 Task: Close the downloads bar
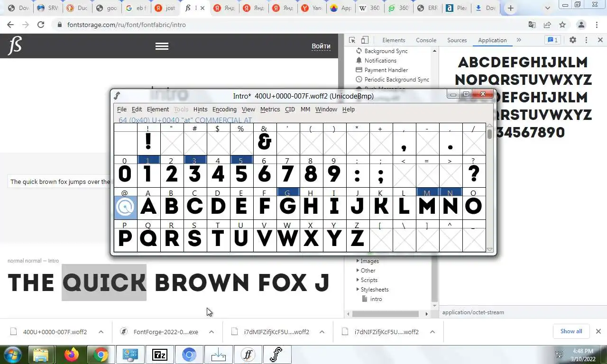click(598, 331)
